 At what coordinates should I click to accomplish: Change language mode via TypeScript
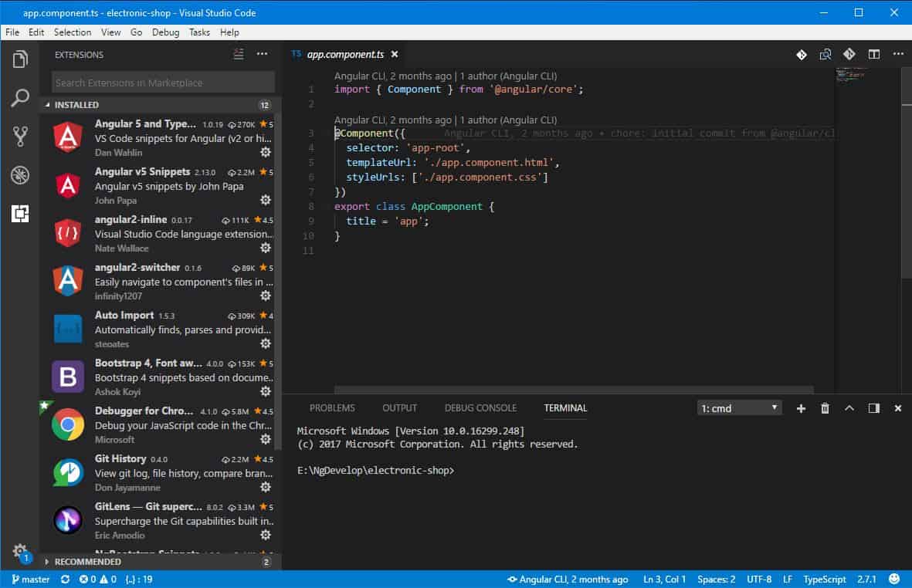[x=824, y=580]
